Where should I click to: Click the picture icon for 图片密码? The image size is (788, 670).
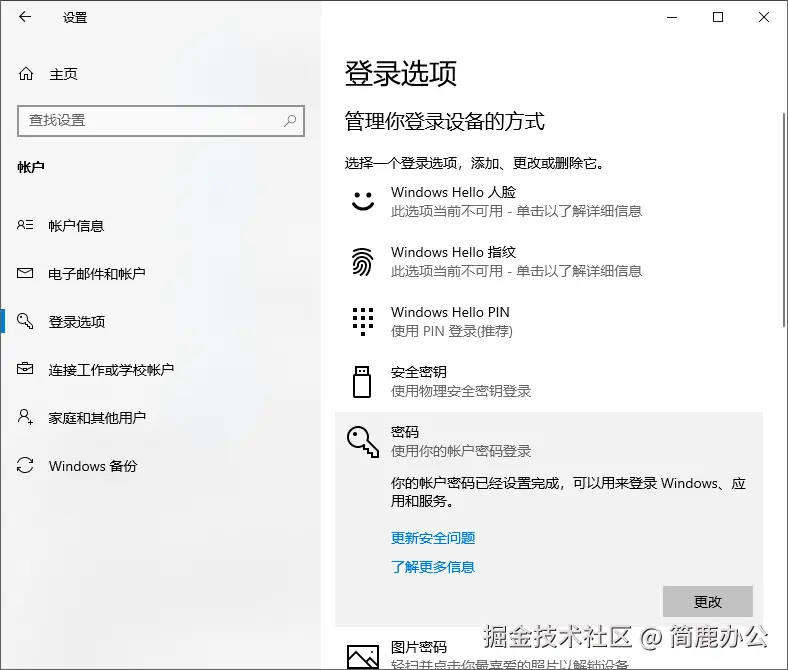pos(363,656)
